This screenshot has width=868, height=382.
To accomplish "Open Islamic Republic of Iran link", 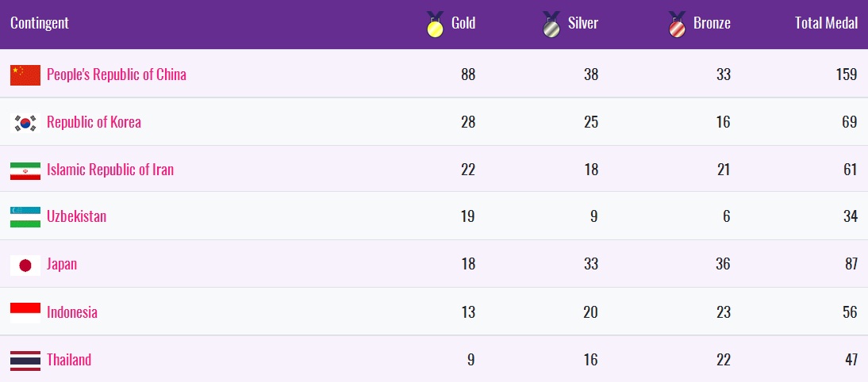I will (110, 170).
